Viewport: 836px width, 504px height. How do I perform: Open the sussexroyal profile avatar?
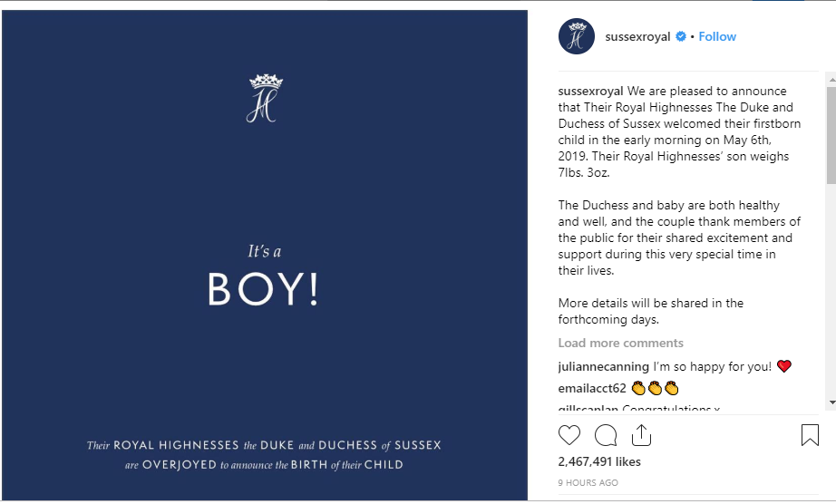577,36
